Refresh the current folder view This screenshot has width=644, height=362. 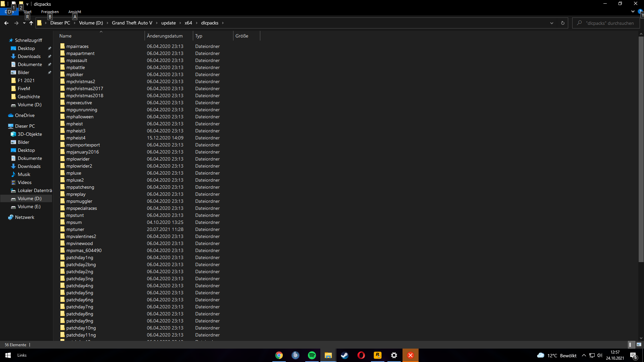pyautogui.click(x=563, y=23)
